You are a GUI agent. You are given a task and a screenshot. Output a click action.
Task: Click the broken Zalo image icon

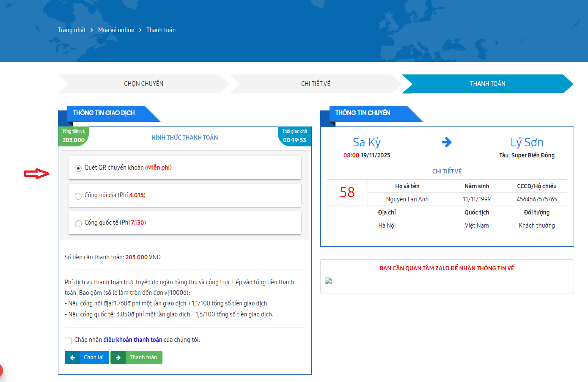point(328,281)
